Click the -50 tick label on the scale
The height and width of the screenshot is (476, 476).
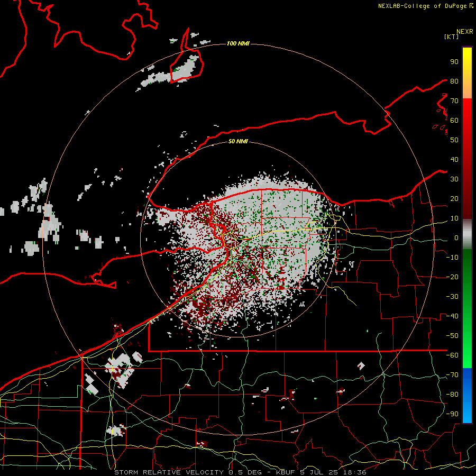452,336
